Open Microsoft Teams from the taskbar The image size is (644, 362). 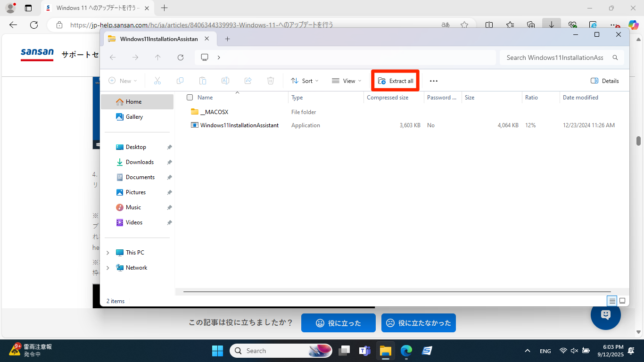364,351
